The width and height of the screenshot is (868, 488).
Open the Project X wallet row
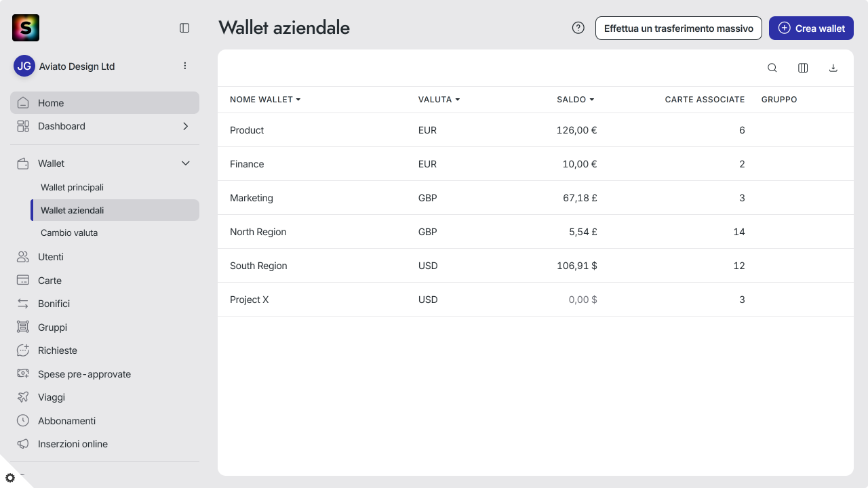pos(535,300)
